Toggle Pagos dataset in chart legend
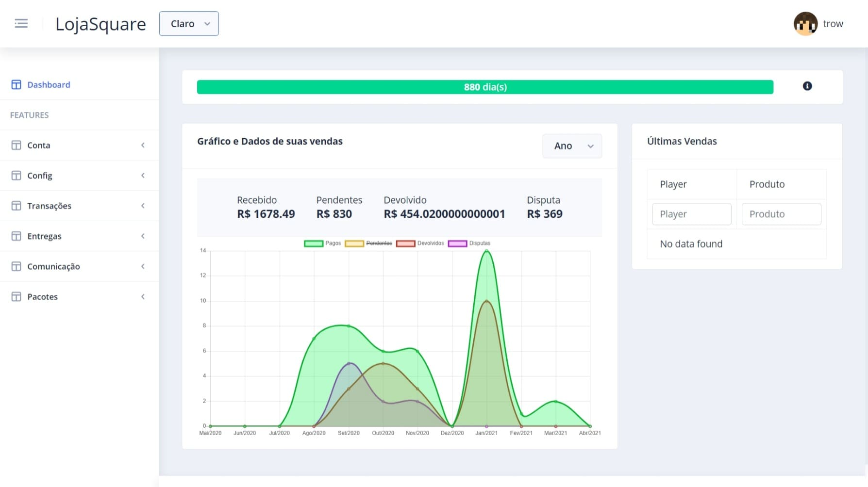This screenshot has height=487, width=868. click(322, 243)
